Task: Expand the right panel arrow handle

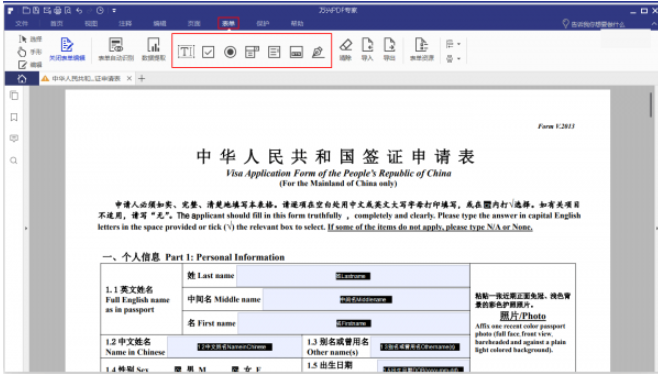Action: (656, 228)
